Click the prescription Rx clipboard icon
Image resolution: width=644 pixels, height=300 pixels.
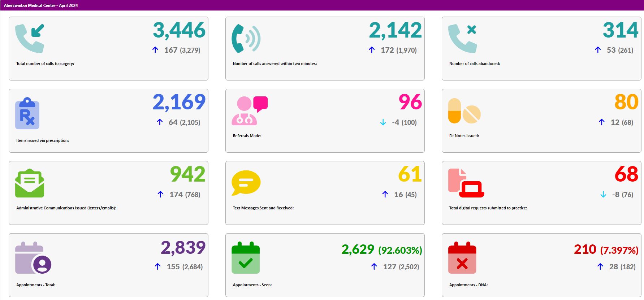click(27, 113)
